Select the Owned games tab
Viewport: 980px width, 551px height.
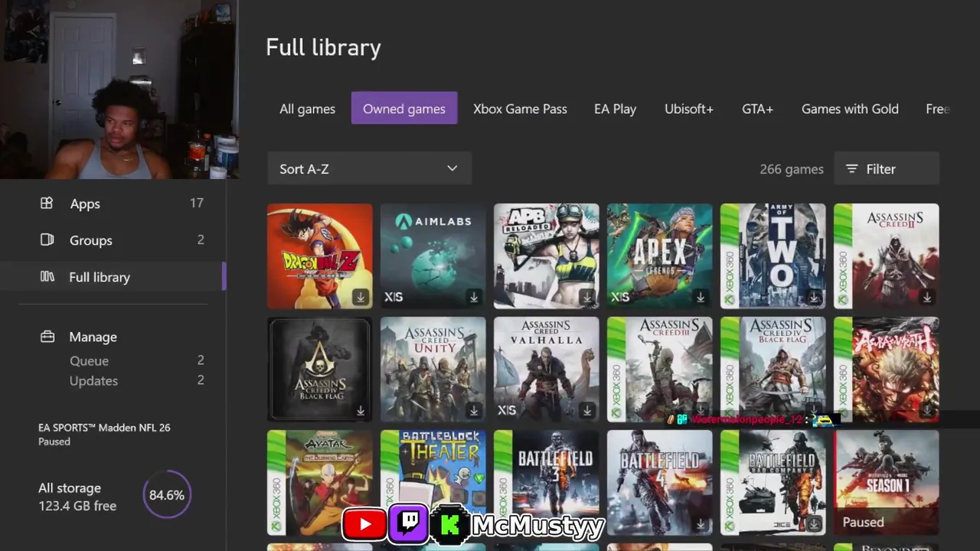404,108
